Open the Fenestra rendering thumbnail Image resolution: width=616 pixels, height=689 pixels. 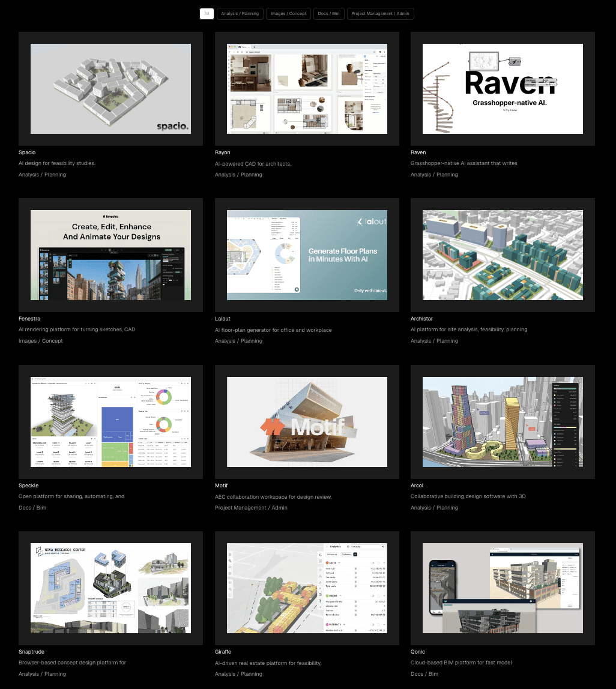(111, 255)
